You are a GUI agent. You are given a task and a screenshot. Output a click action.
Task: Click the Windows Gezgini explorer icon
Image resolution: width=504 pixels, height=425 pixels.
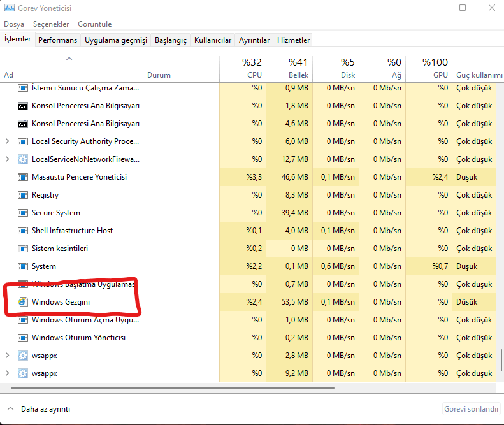[22, 302]
